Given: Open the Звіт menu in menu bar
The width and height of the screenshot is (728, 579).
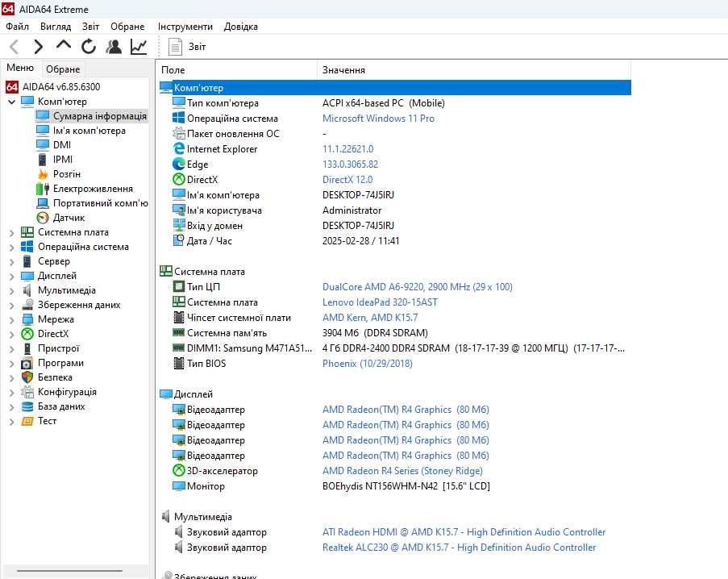Looking at the screenshot, I should pyautogui.click(x=90, y=27).
